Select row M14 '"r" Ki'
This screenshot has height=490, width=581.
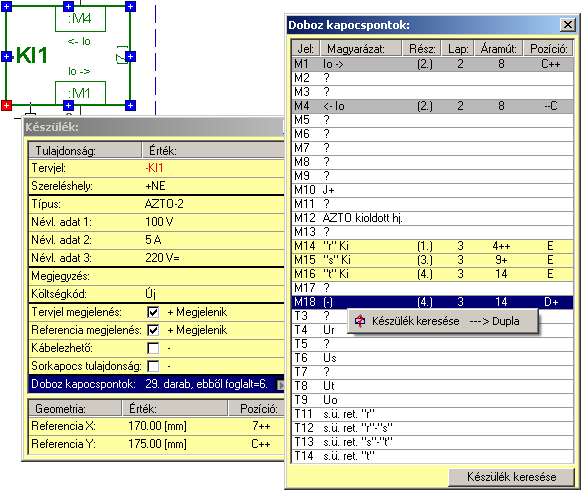tap(432, 246)
